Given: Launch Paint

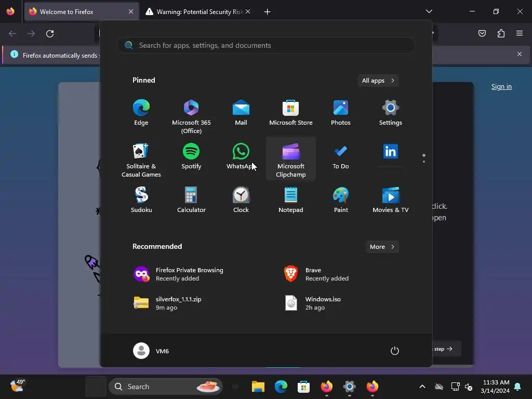Looking at the screenshot, I should click(341, 200).
